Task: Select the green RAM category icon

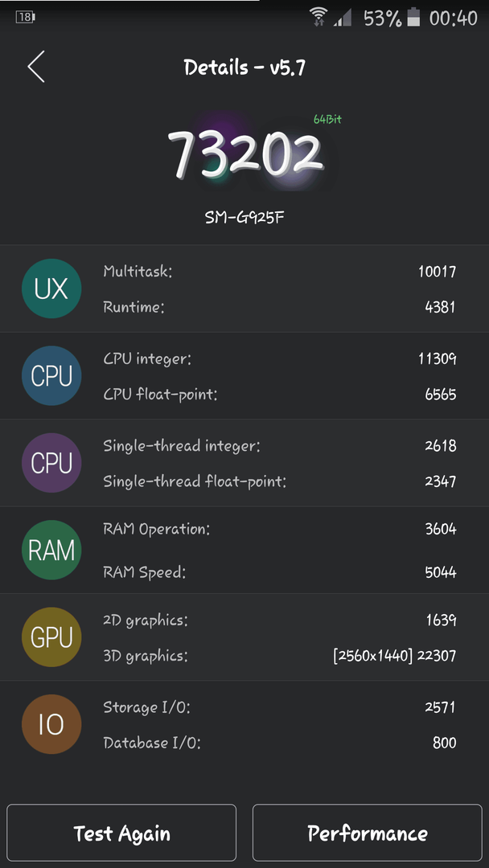Action: tap(51, 550)
